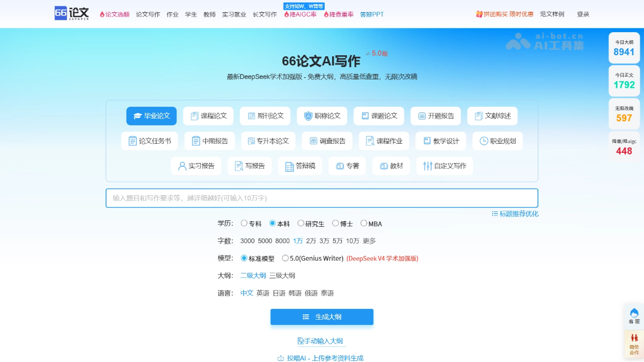Pick the 论文任务书 option
Image resolution: width=644 pixels, height=362 pixels.
click(149, 141)
